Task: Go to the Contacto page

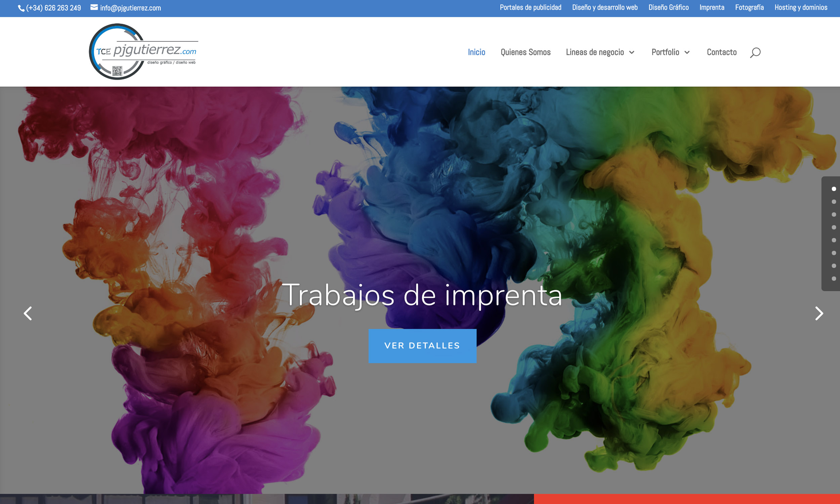Action: pos(721,52)
